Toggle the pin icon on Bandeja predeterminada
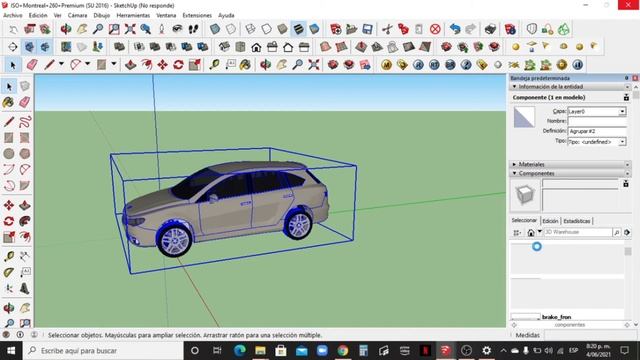The width and height of the screenshot is (640, 360). [627, 78]
